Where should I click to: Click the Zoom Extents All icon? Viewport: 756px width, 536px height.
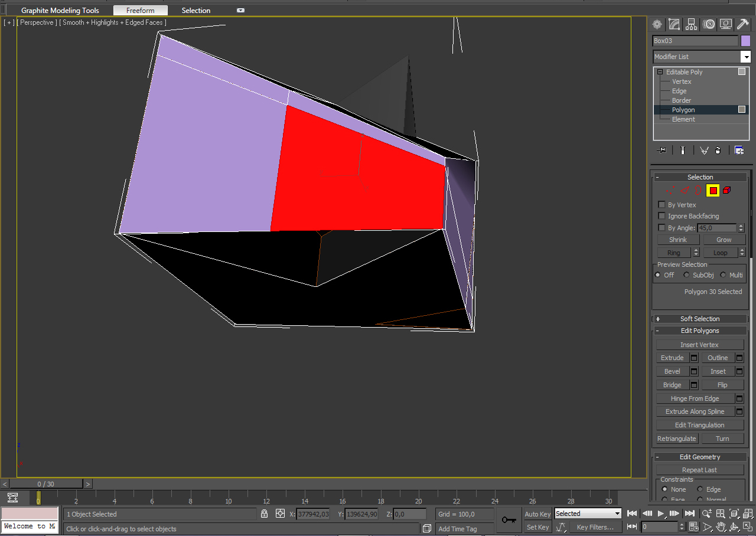pyautogui.click(x=748, y=514)
